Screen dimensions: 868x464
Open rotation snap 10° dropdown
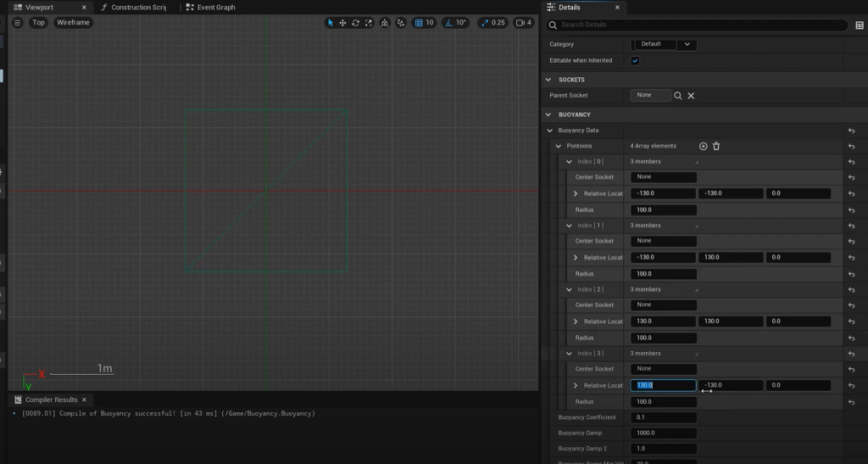click(x=460, y=23)
